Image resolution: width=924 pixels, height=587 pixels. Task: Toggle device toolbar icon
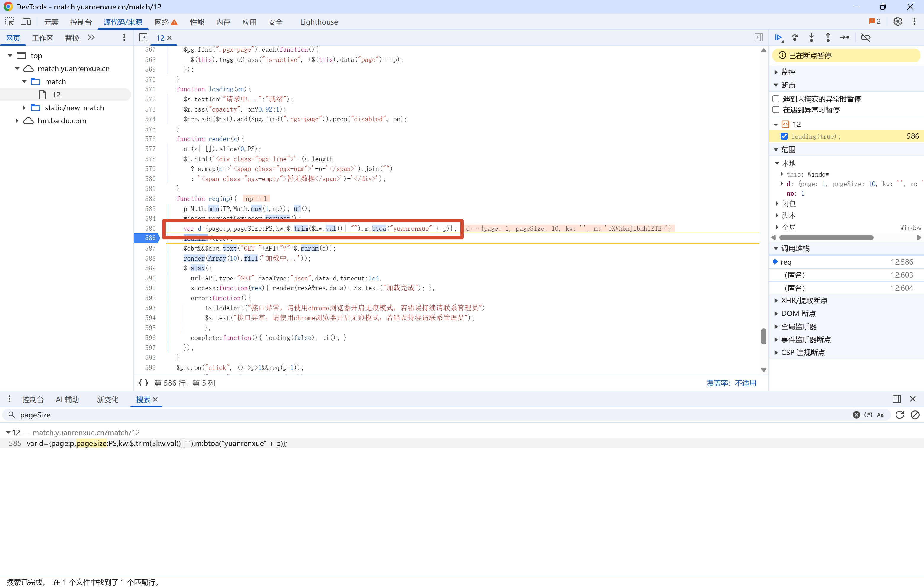pyautogui.click(x=26, y=22)
